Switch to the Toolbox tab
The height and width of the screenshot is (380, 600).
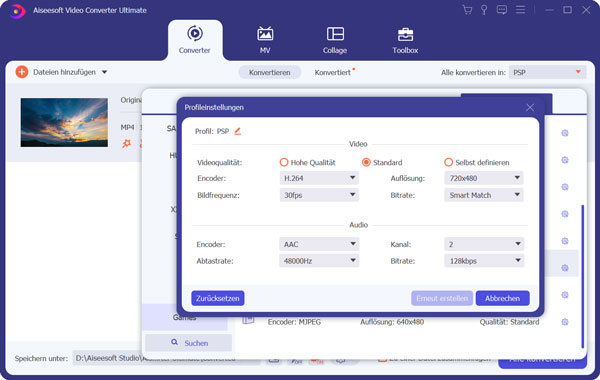pyautogui.click(x=405, y=41)
